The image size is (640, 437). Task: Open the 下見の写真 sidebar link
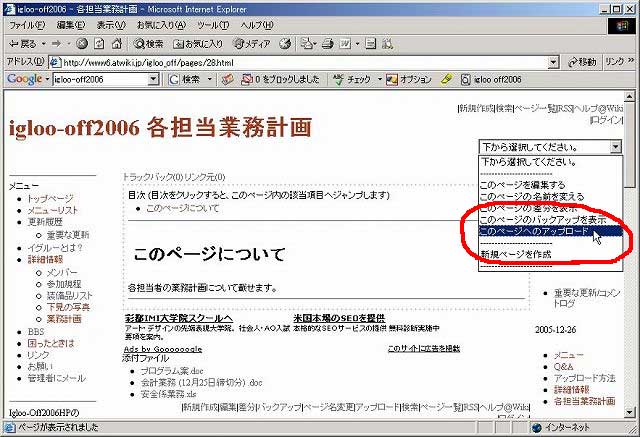[x=68, y=307]
